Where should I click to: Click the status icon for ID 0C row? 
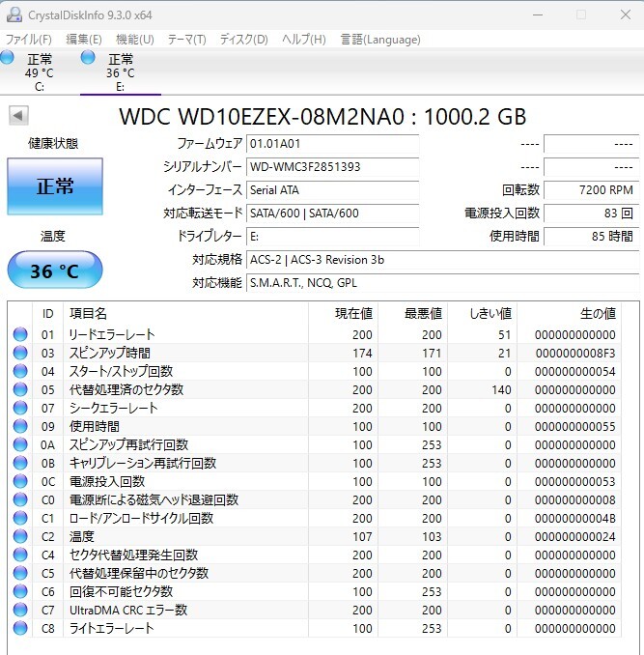point(20,482)
